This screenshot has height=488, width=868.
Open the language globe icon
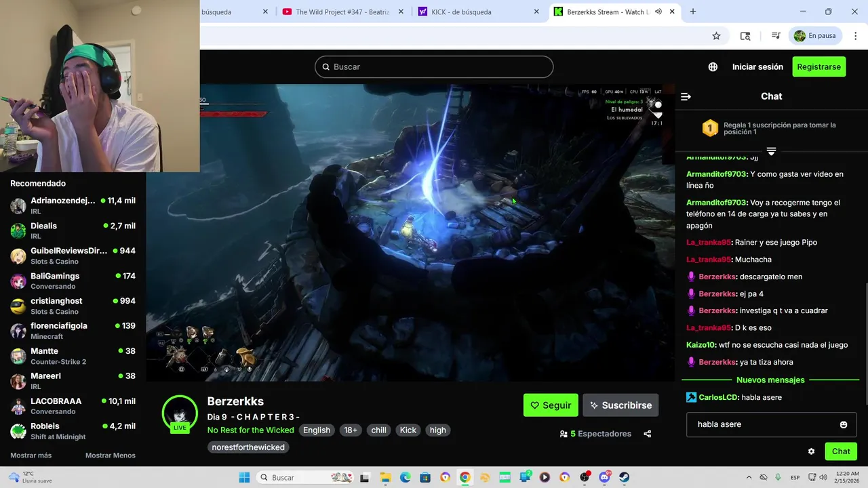click(x=713, y=67)
